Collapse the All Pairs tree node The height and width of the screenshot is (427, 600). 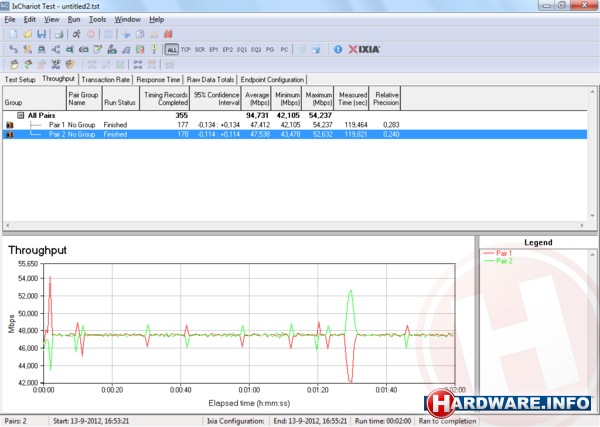point(21,115)
